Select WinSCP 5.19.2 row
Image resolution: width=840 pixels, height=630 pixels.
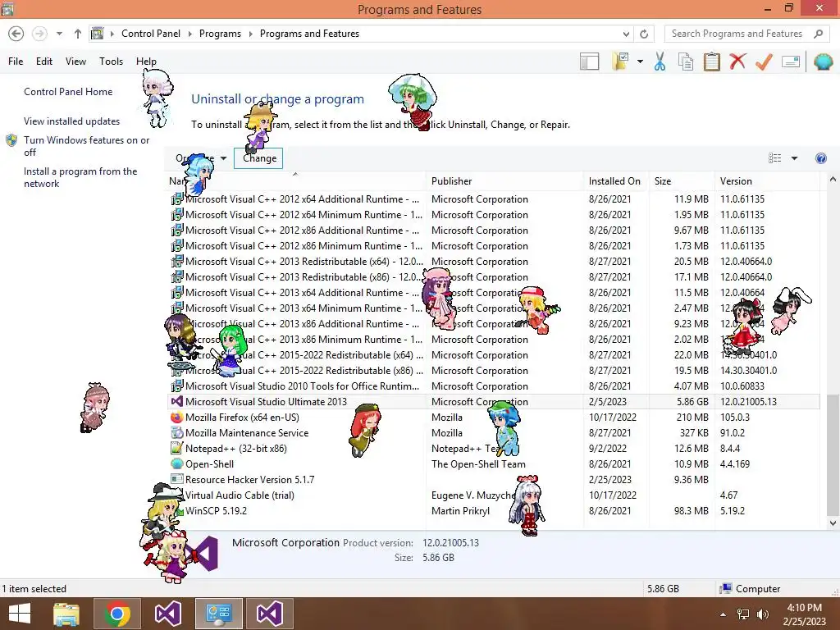(494, 510)
